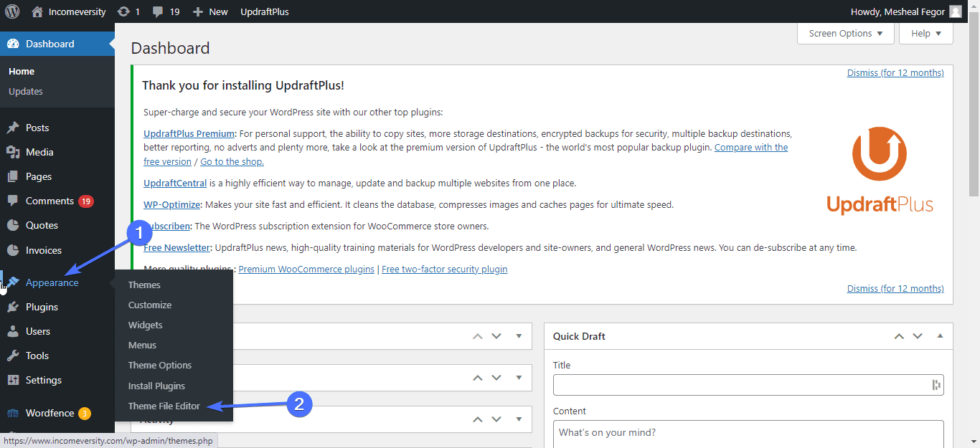Click New in the admin bar
980x448 pixels.
(x=210, y=11)
